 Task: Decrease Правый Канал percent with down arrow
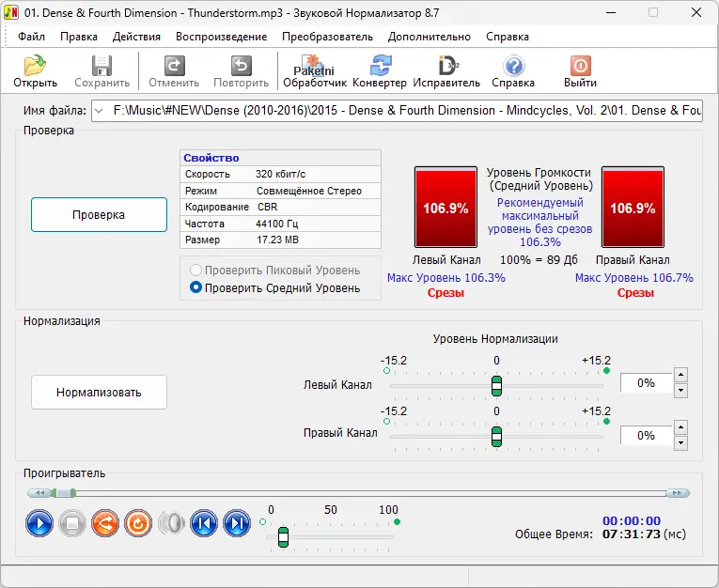681,443
